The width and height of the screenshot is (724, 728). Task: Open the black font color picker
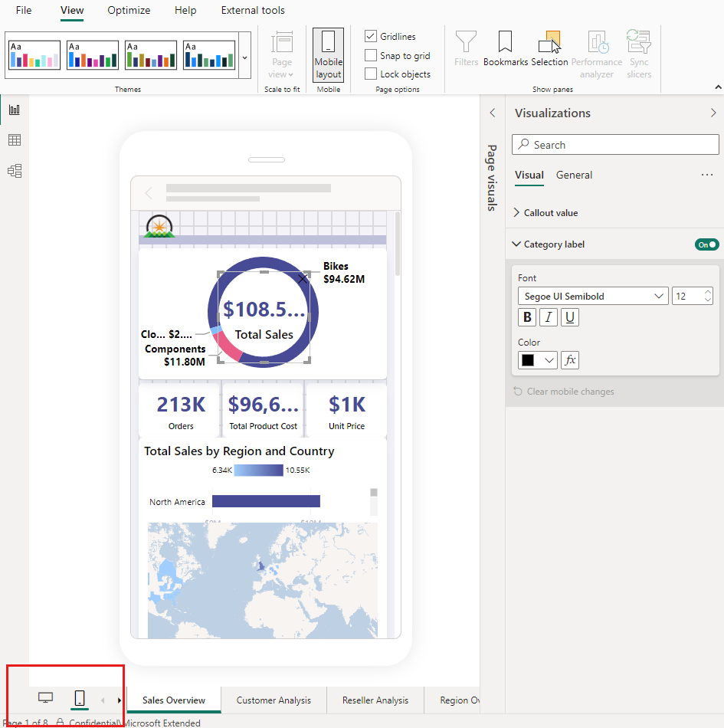pos(538,360)
